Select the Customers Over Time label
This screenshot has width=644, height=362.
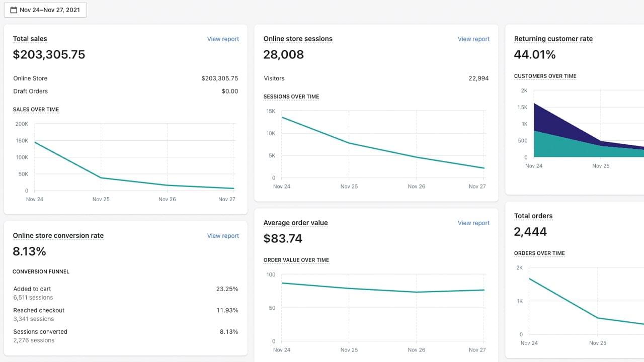coord(545,76)
